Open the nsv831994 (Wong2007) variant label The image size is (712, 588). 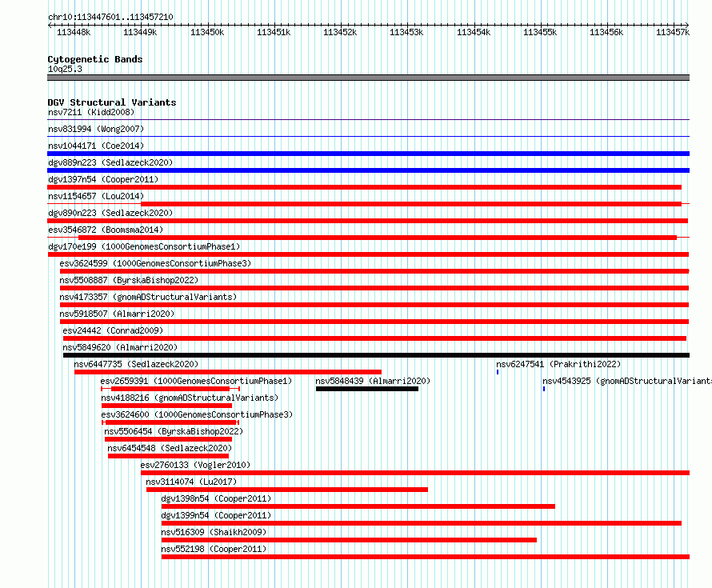point(96,129)
